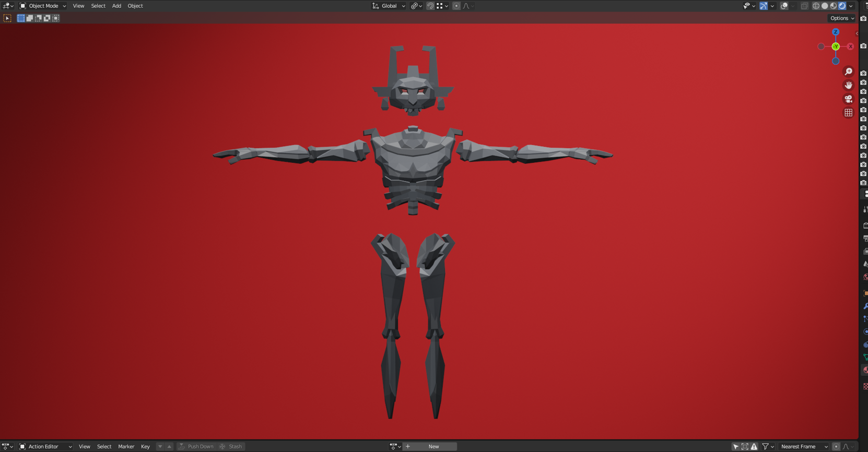Click the zoom magnifier viewport icon
The width and height of the screenshot is (868, 452).
(x=848, y=72)
